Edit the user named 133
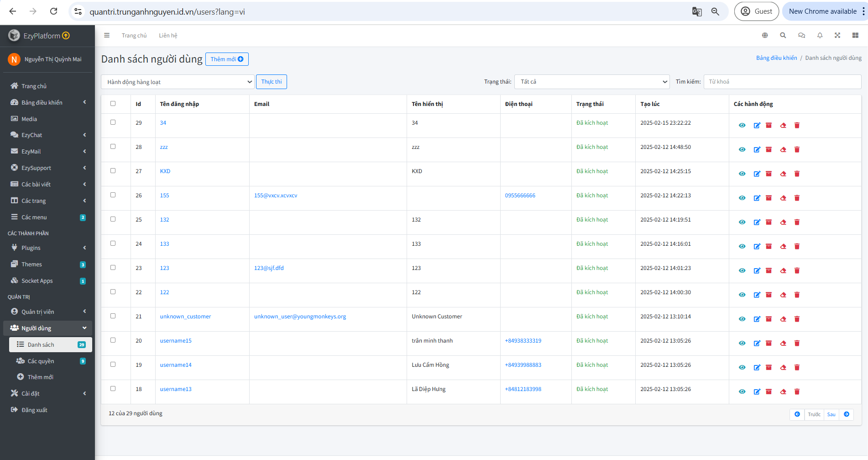The width and height of the screenshot is (868, 460). 757,246
